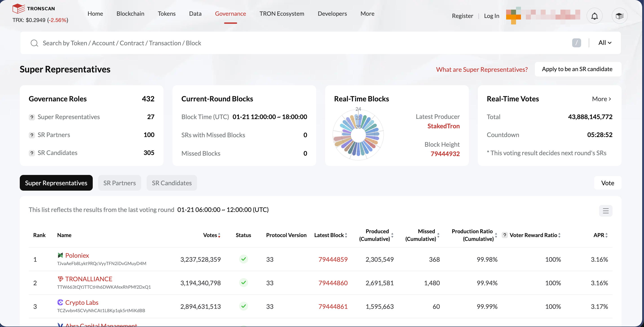Open the Governance menu

pyautogui.click(x=231, y=13)
